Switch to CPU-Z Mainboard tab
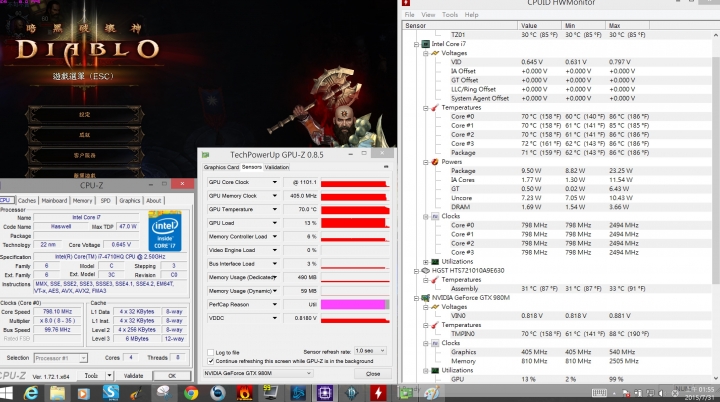Screen dimensions: 720x402 click(x=54, y=201)
